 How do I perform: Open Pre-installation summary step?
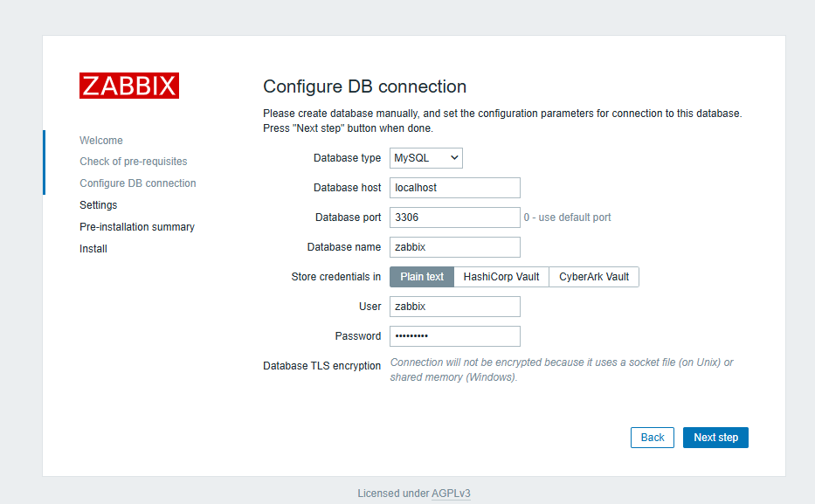(x=137, y=227)
